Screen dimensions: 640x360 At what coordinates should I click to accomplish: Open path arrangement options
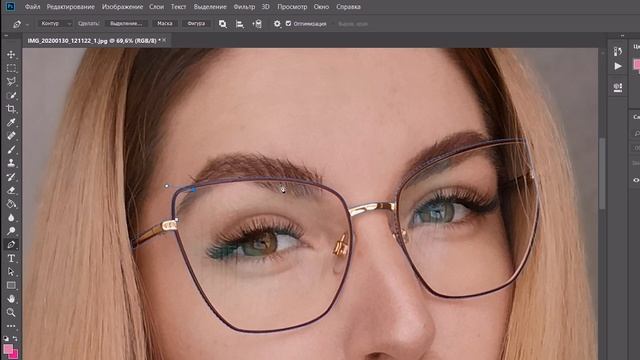pyautogui.click(x=257, y=24)
